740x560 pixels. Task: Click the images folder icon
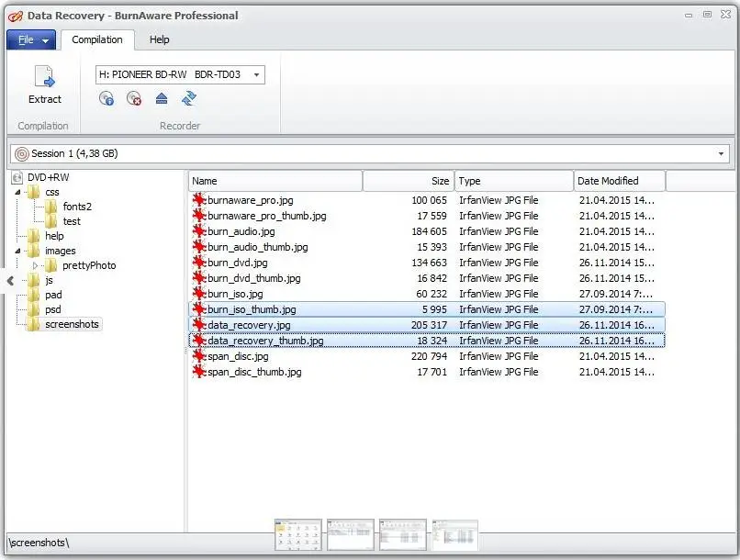[x=33, y=251]
